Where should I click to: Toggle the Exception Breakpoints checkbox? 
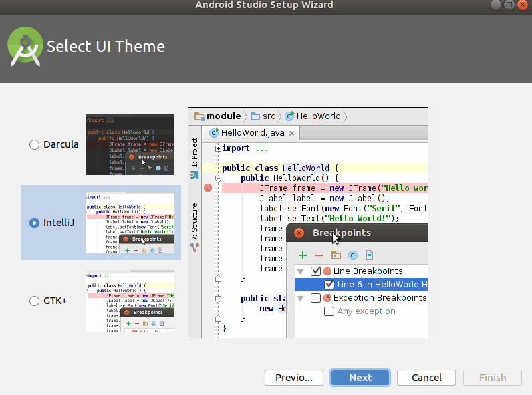point(315,298)
